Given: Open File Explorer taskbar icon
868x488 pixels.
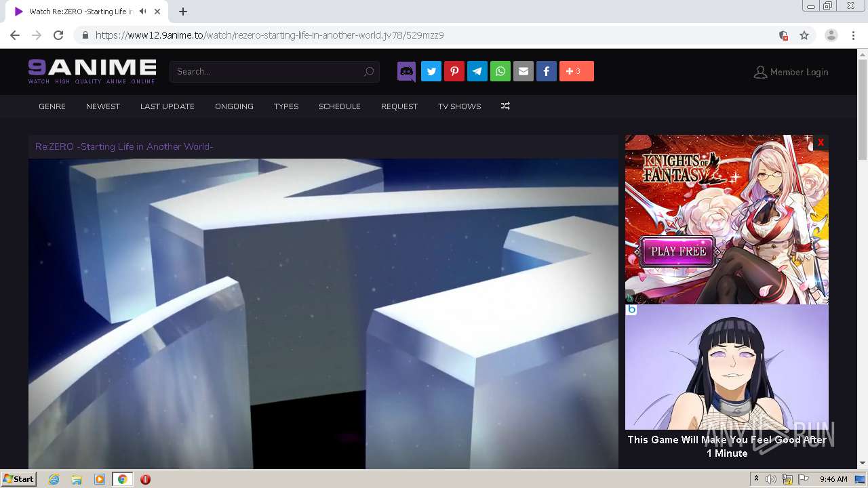Looking at the screenshot, I should tap(77, 479).
